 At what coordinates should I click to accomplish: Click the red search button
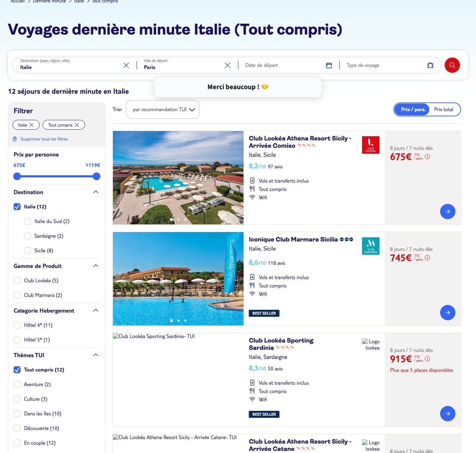point(452,65)
